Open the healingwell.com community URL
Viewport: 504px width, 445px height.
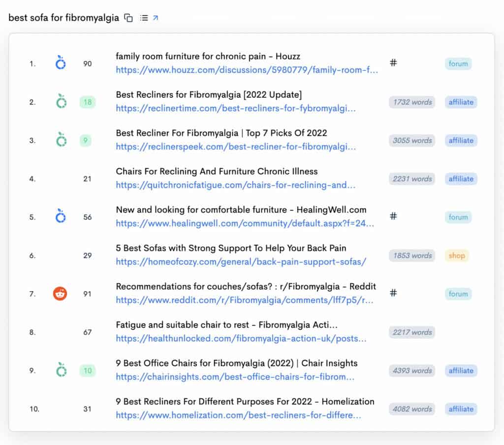pyautogui.click(x=245, y=223)
